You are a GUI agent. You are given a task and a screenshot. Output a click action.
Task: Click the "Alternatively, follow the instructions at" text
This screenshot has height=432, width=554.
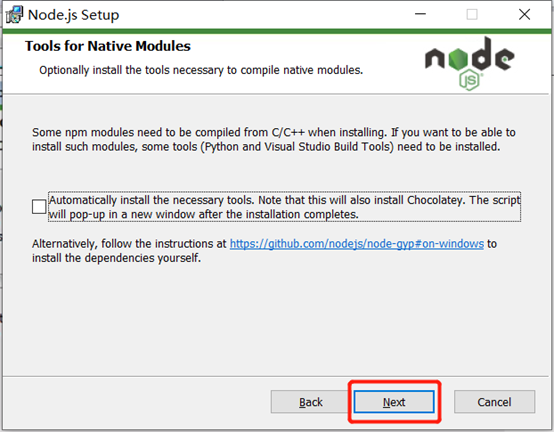[129, 244]
